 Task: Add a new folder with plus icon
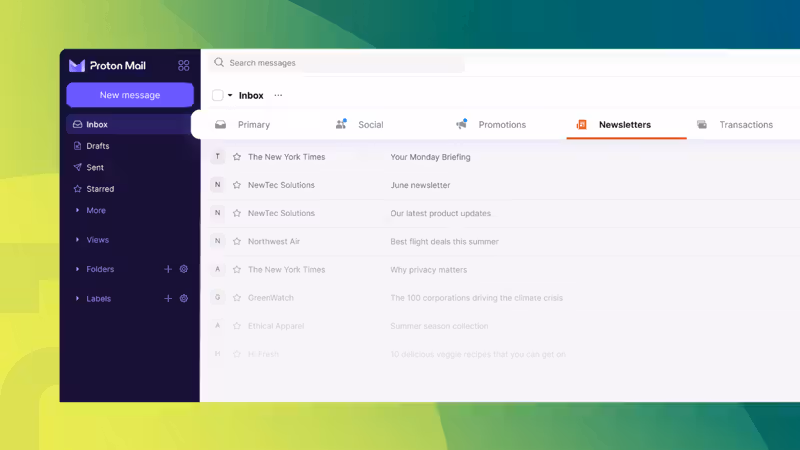tap(168, 269)
